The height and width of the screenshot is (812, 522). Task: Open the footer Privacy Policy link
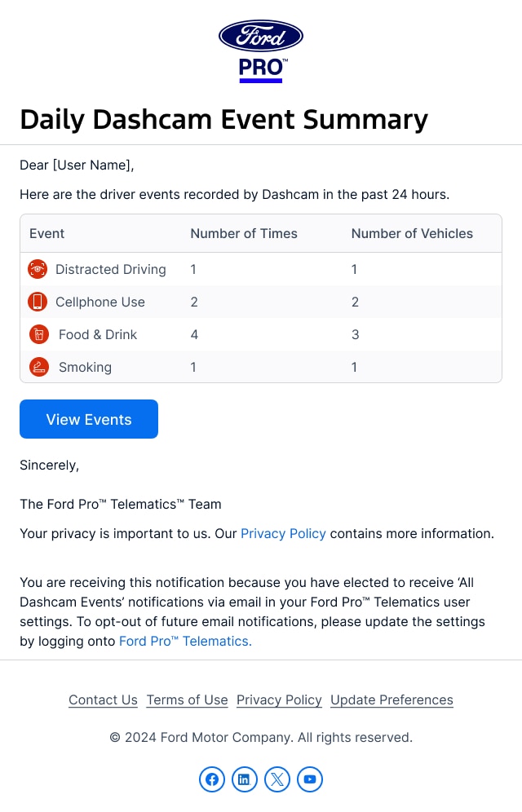tap(279, 700)
